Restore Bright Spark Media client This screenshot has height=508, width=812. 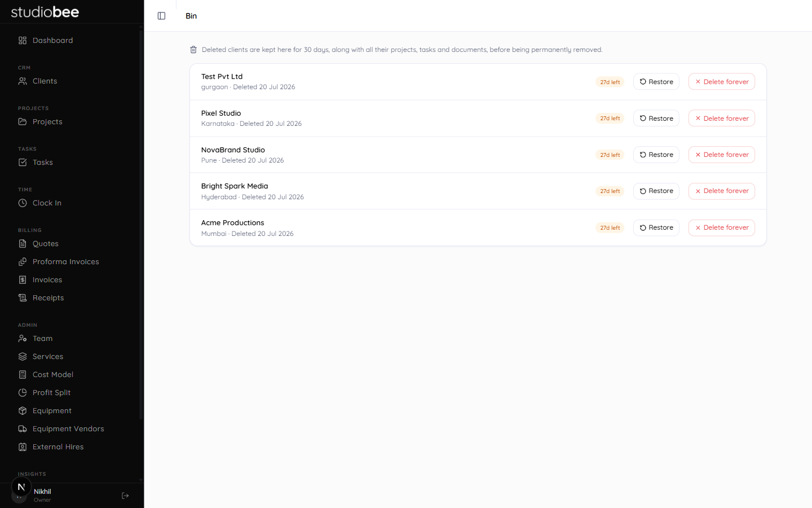click(x=656, y=191)
